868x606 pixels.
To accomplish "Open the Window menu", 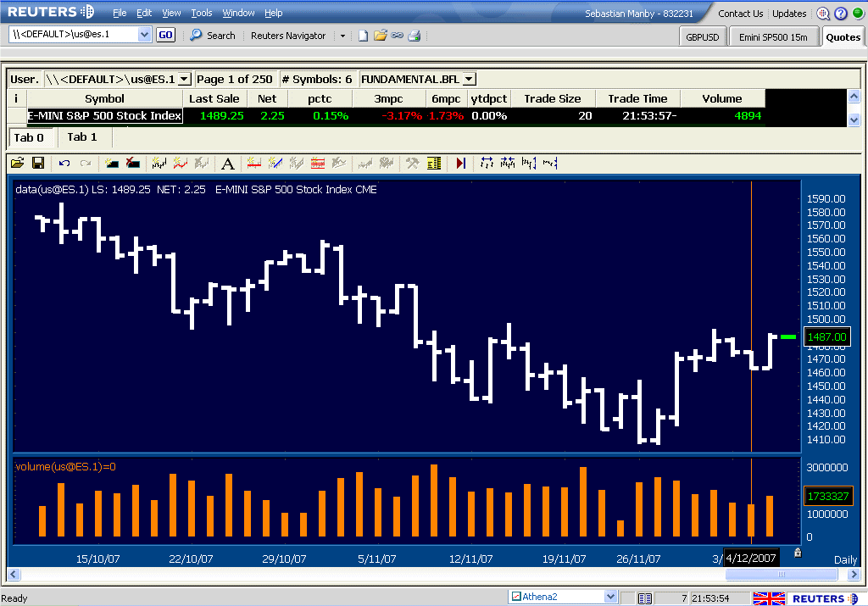I will (238, 13).
